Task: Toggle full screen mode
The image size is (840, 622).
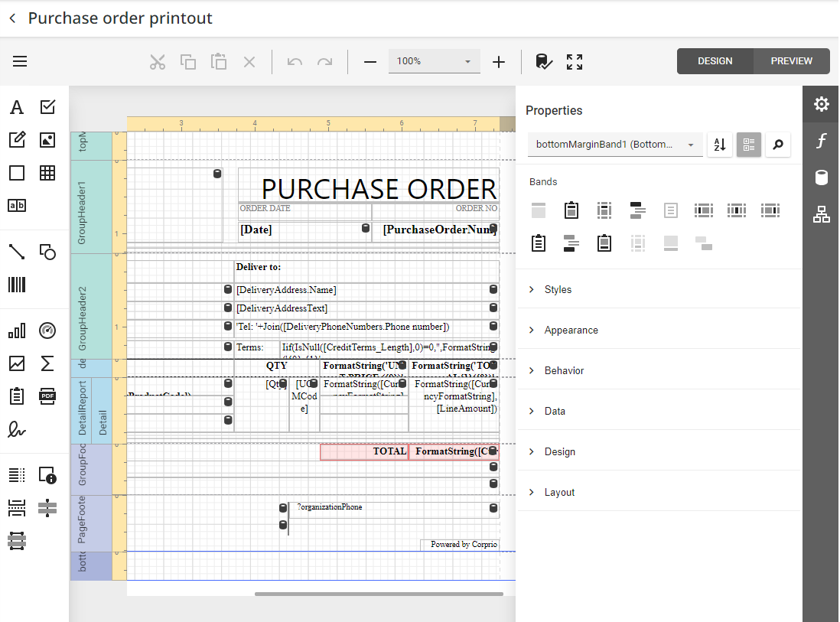Action: tap(575, 62)
